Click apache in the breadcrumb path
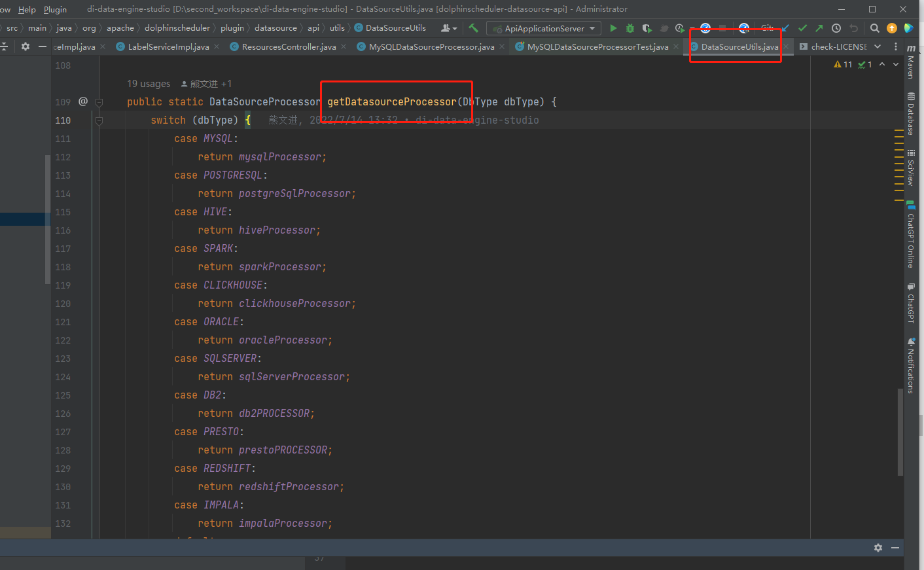The height and width of the screenshot is (570, 924). 120,28
